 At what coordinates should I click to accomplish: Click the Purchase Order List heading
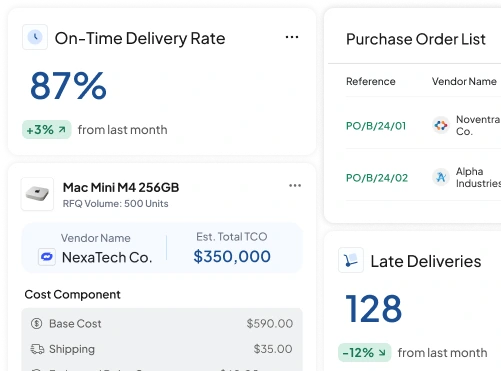416,39
